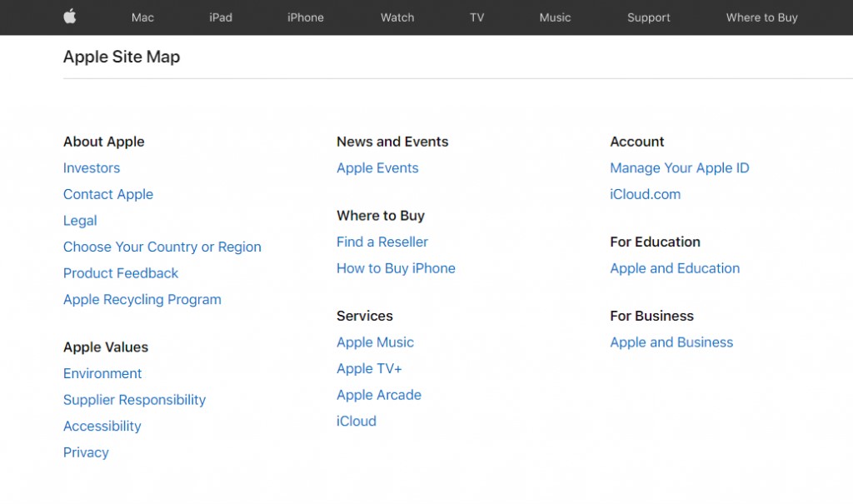This screenshot has height=504, width=853.
Task: Click the Find a Reseller link
Action: (x=382, y=242)
